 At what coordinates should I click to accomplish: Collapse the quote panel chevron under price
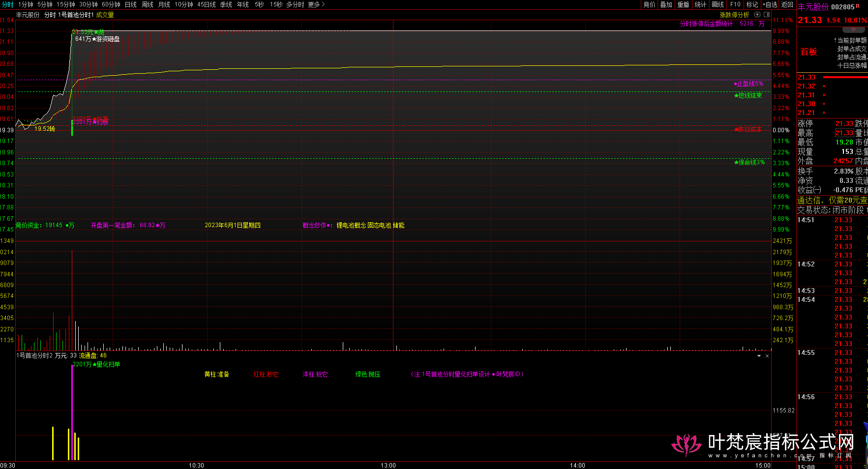click(x=853, y=30)
